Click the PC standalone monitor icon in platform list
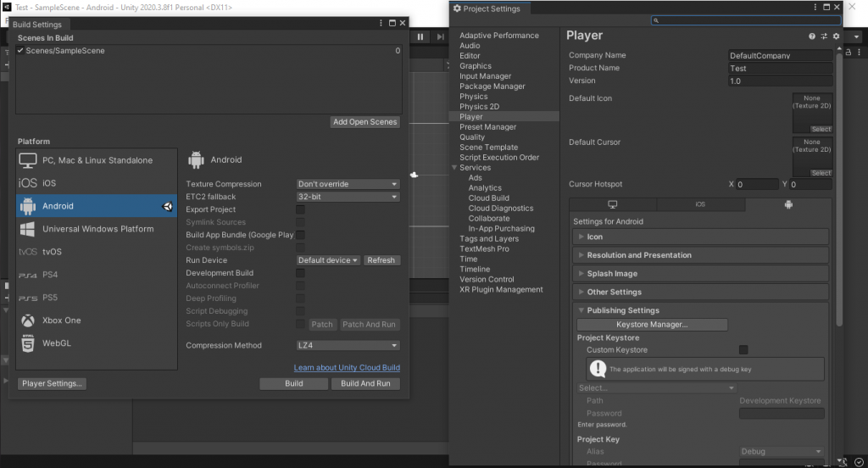The image size is (868, 468). coord(28,160)
